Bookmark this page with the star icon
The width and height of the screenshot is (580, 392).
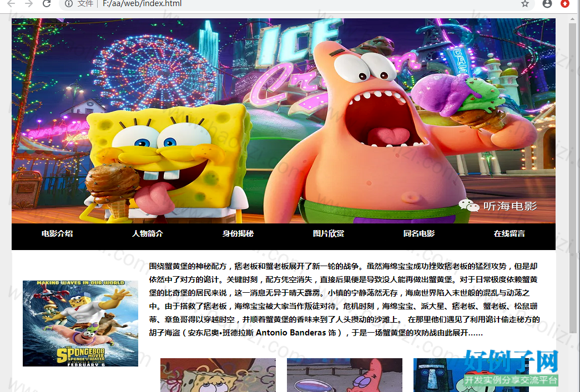[524, 4]
